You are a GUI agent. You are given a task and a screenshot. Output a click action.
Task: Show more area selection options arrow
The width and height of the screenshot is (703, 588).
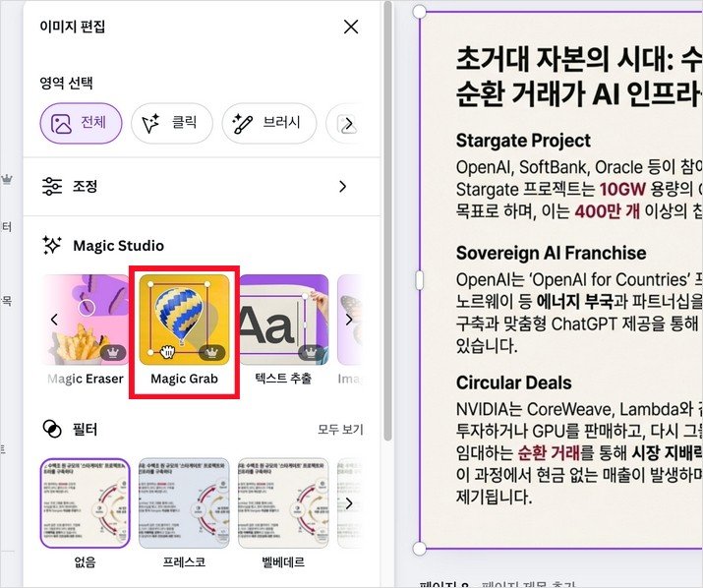coord(349,124)
